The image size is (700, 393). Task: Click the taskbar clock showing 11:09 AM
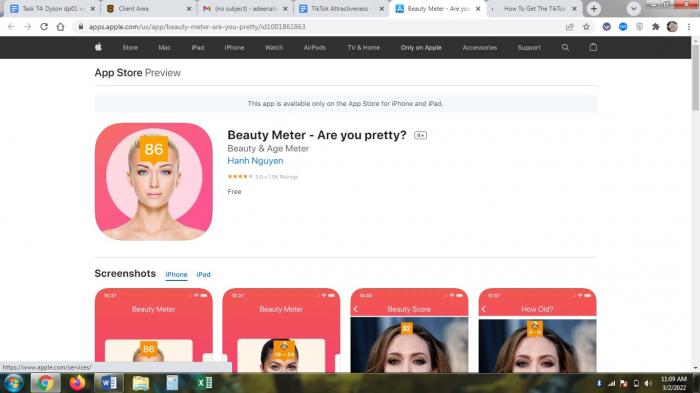[674, 383]
